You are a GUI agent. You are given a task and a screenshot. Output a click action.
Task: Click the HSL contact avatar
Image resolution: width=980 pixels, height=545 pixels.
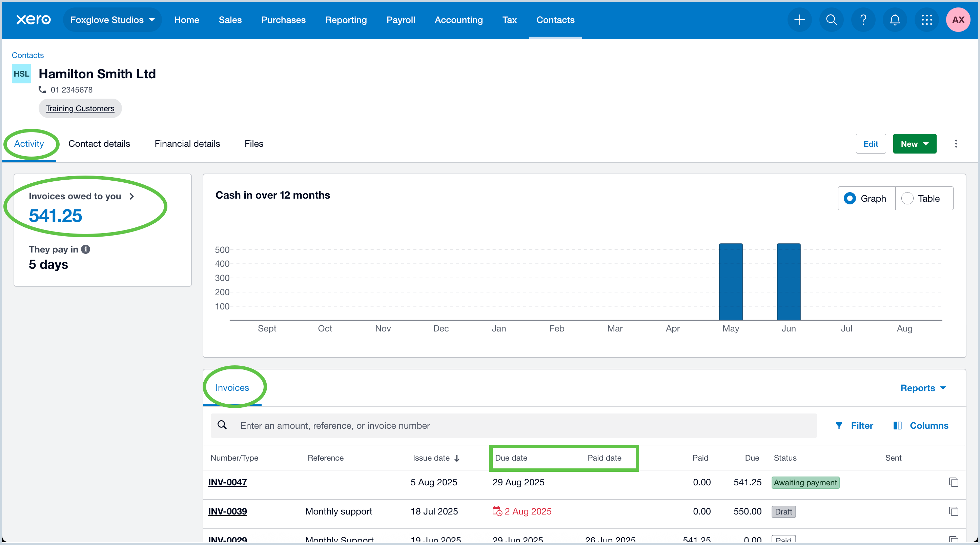point(21,74)
